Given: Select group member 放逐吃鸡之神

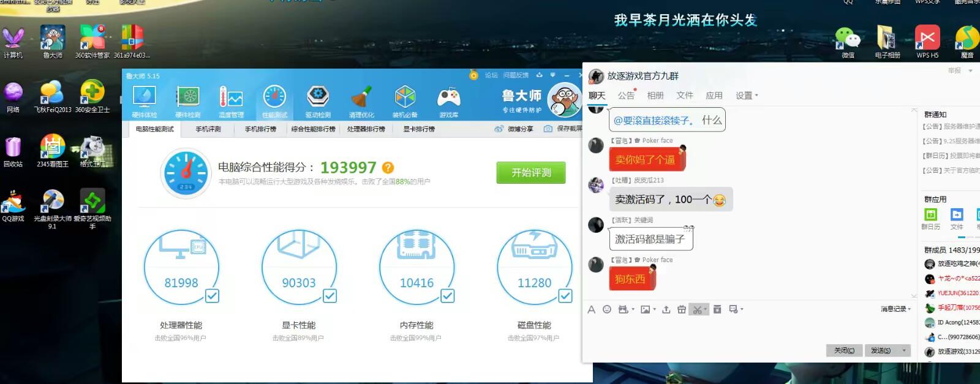Looking at the screenshot, I should (x=952, y=263).
